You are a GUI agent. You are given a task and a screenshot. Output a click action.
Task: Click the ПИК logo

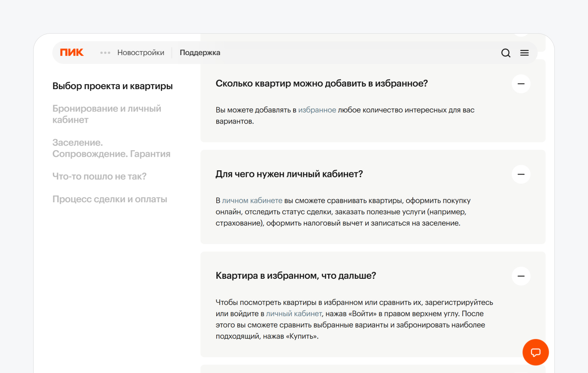[72, 53]
